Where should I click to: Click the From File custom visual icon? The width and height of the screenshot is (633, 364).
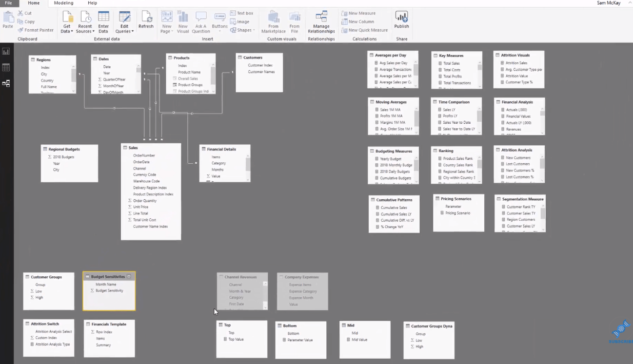295,17
